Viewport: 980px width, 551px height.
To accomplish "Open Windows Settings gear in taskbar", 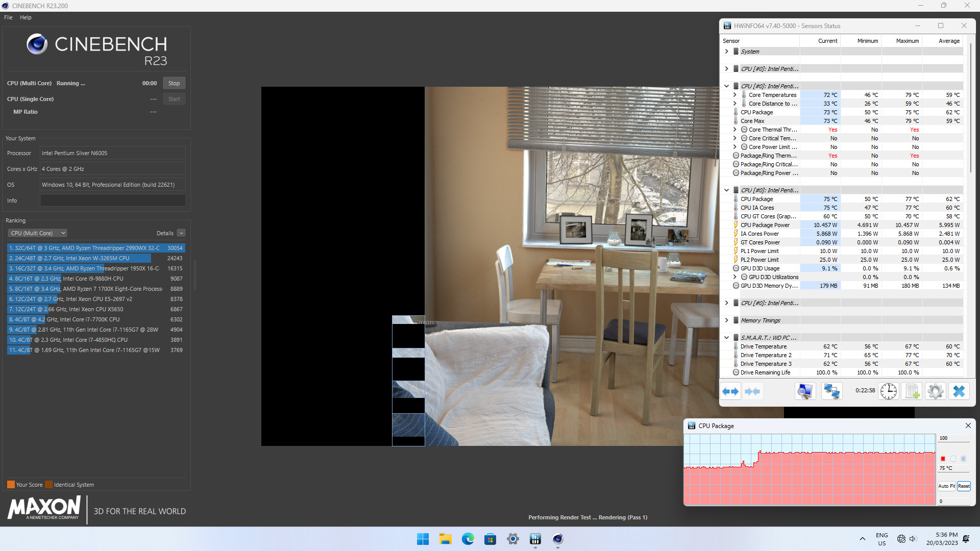I will pyautogui.click(x=512, y=539).
